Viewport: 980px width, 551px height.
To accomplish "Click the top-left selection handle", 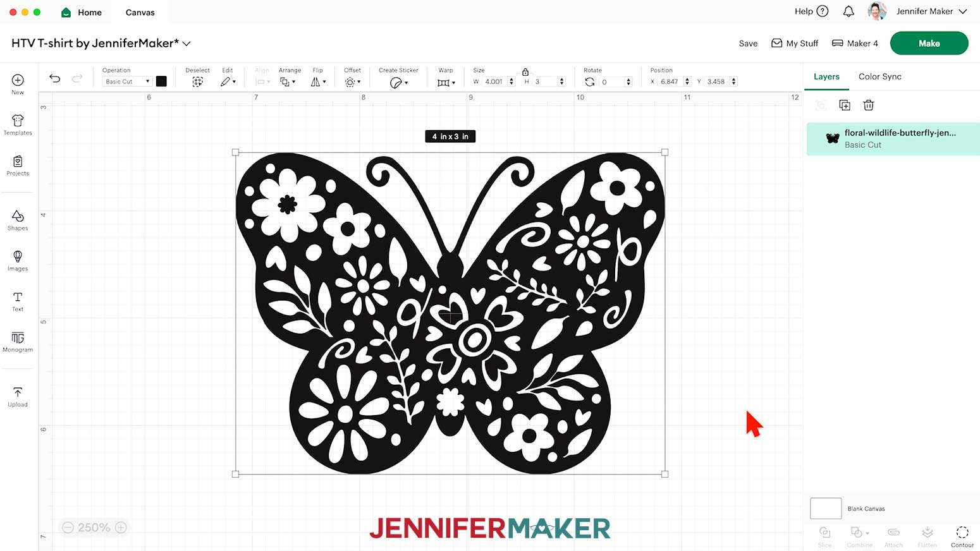I will pyautogui.click(x=235, y=152).
